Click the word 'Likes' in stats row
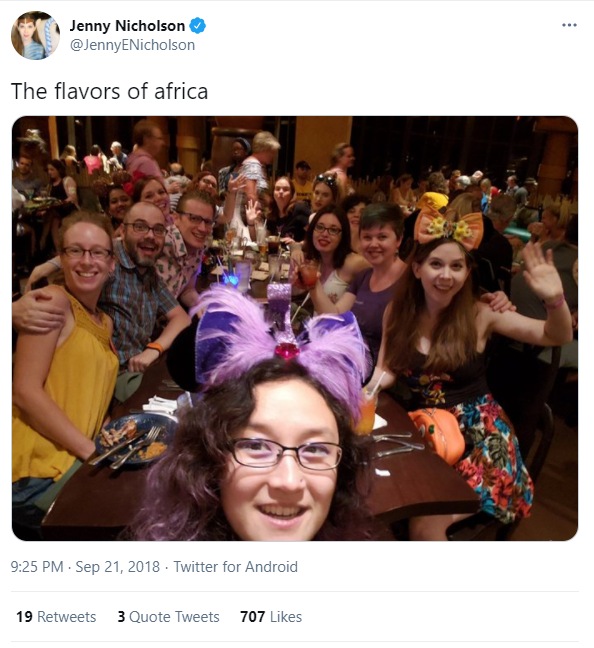Image resolution: width=594 pixels, height=648 pixels. pyautogui.click(x=286, y=617)
